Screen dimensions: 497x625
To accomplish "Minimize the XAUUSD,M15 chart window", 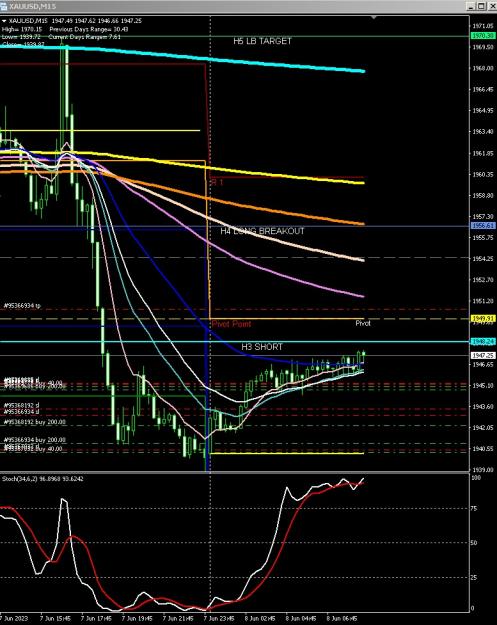I will (x=471, y=6).
